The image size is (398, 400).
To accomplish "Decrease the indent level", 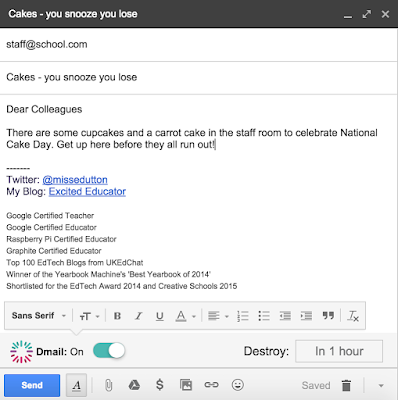I will point(285,316).
